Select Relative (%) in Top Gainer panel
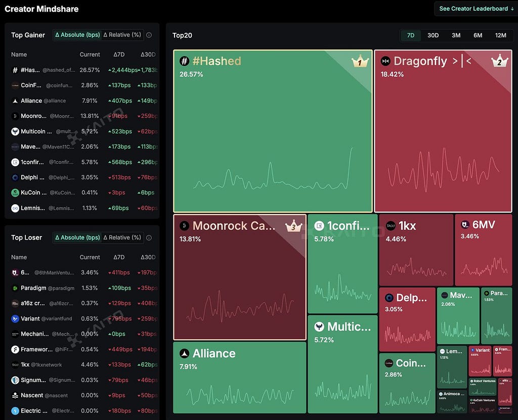Image resolution: width=518 pixels, height=420 pixels. point(122,35)
